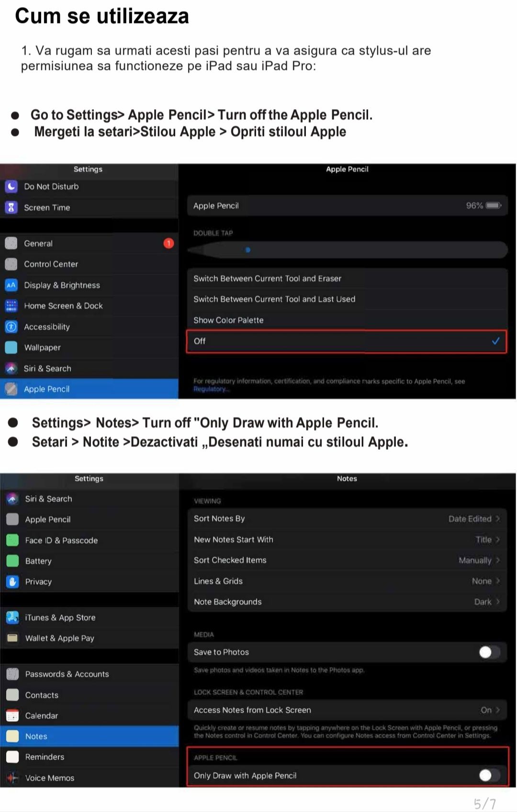Image resolution: width=517 pixels, height=812 pixels.
Task: Tap the Wallpaper icon
Action: tap(11, 347)
